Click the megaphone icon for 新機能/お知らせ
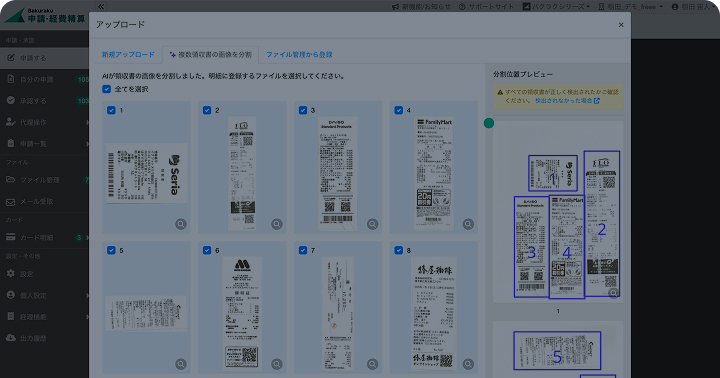720x378 pixels. coord(395,6)
